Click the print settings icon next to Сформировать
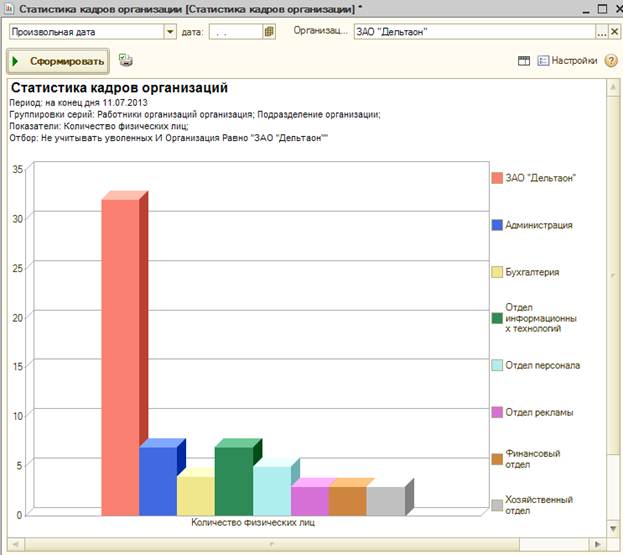The height and width of the screenshot is (555, 623). click(125, 61)
